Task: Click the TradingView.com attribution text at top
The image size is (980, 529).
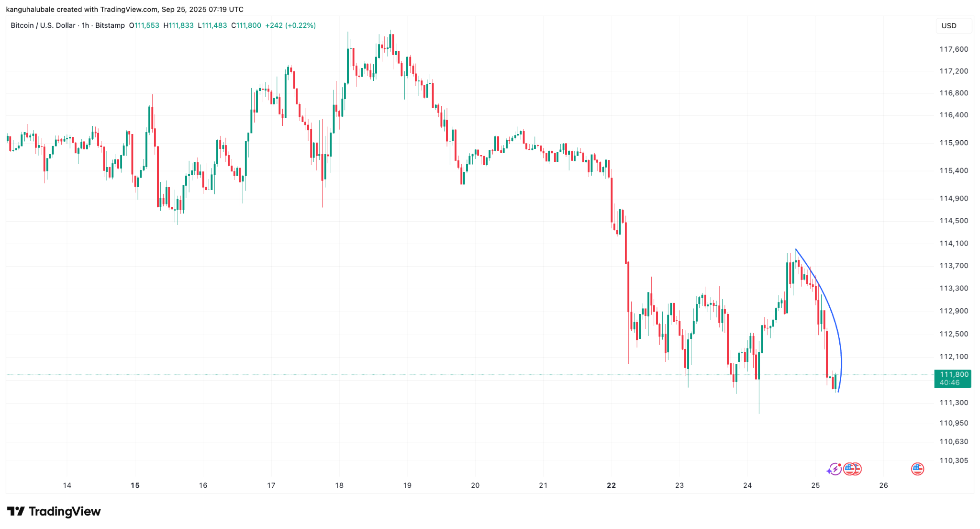Action: pos(129,10)
